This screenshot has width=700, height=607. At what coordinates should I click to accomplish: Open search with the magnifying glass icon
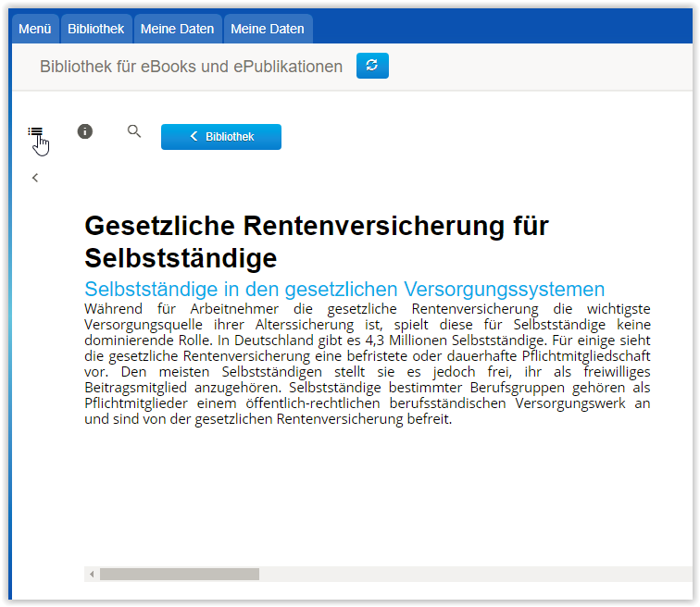(134, 131)
